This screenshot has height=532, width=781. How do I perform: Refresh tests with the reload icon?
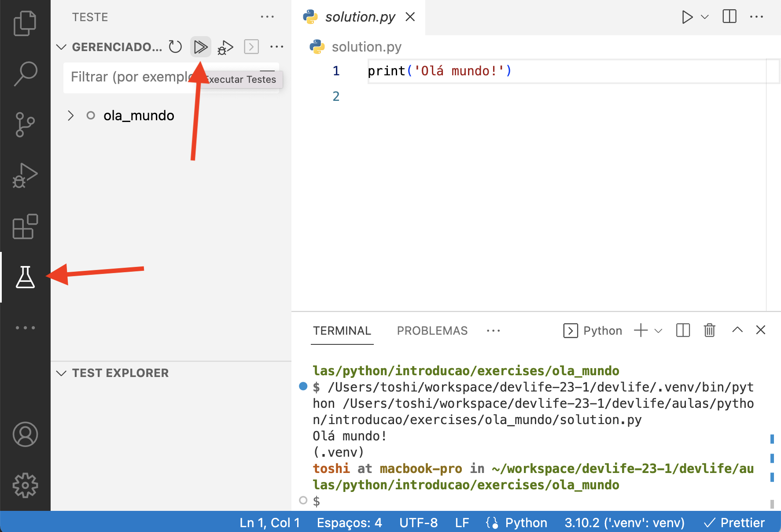click(x=175, y=47)
